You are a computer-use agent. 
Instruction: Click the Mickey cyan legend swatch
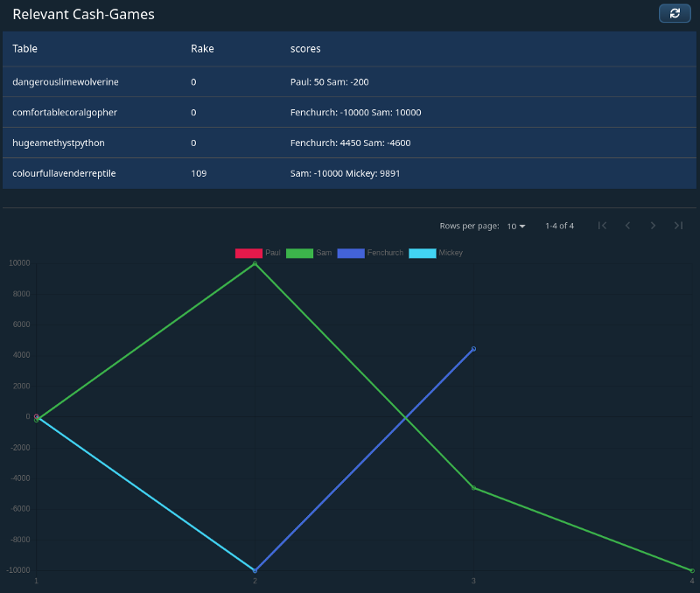[422, 253]
